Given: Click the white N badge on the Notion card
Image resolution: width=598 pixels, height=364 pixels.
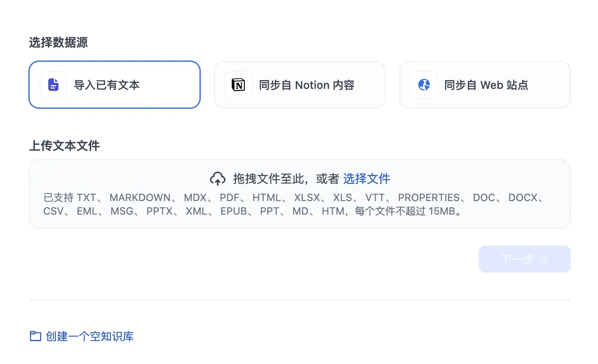Looking at the screenshot, I should (x=238, y=85).
